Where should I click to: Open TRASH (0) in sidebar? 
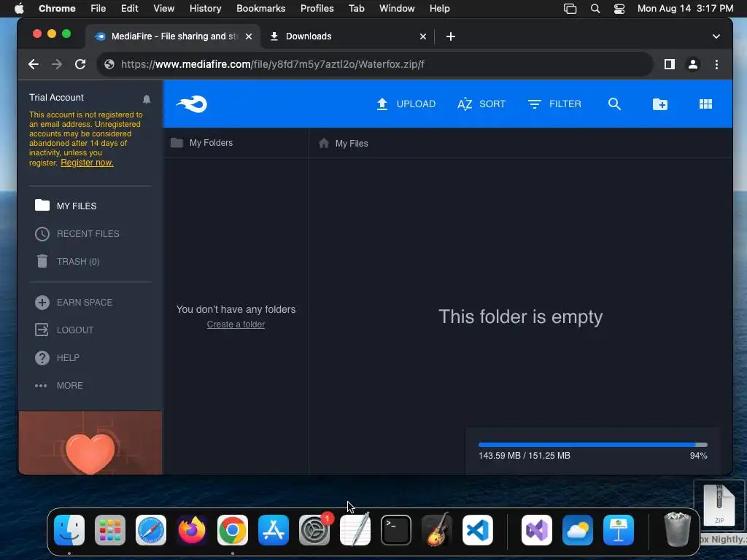tap(68, 262)
